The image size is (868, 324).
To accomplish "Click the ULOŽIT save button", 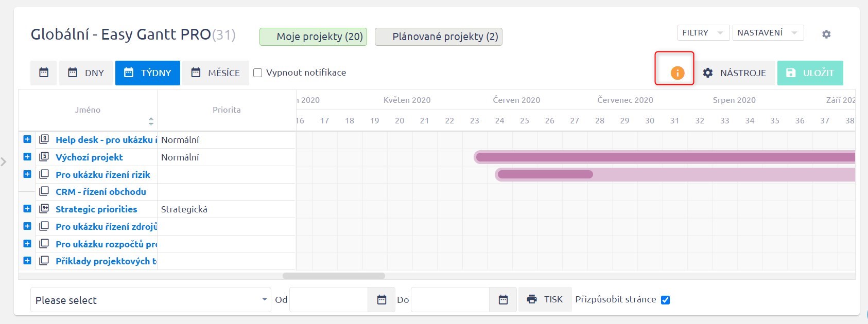I will point(810,73).
